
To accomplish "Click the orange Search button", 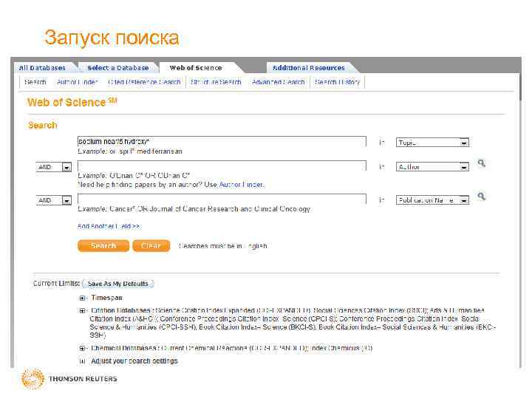I will (103, 245).
